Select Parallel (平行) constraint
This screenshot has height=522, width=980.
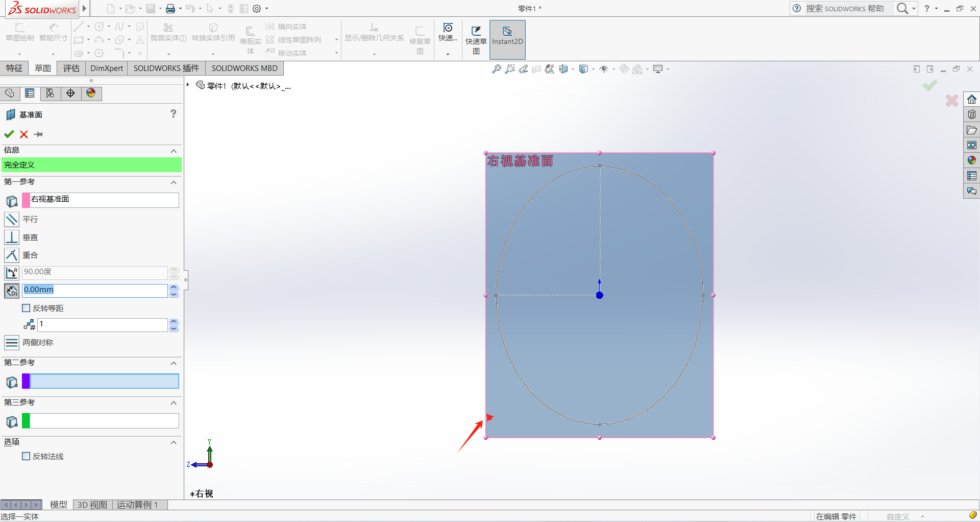(12, 220)
